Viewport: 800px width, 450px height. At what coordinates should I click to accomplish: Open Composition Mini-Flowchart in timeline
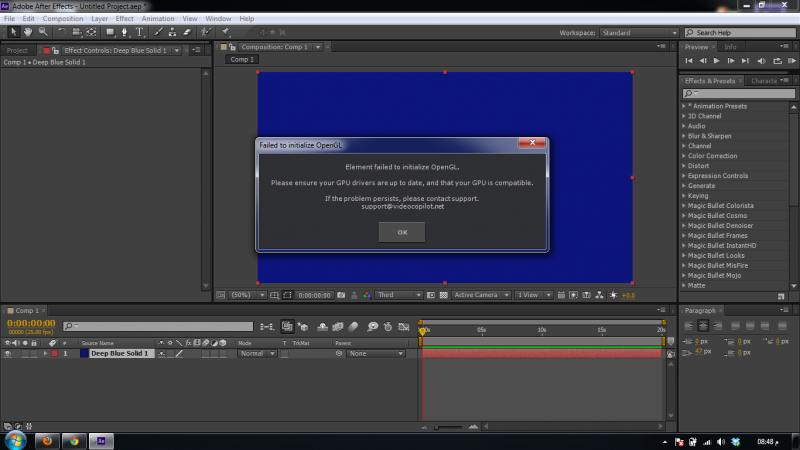pyautogui.click(x=267, y=327)
